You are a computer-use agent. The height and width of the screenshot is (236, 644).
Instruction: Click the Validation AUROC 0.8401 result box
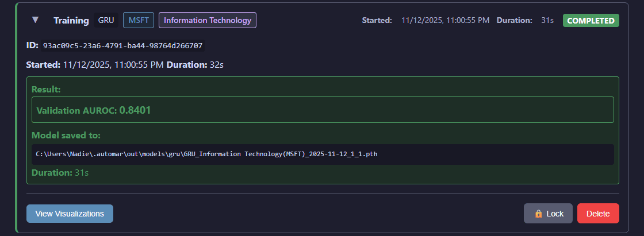click(323, 110)
